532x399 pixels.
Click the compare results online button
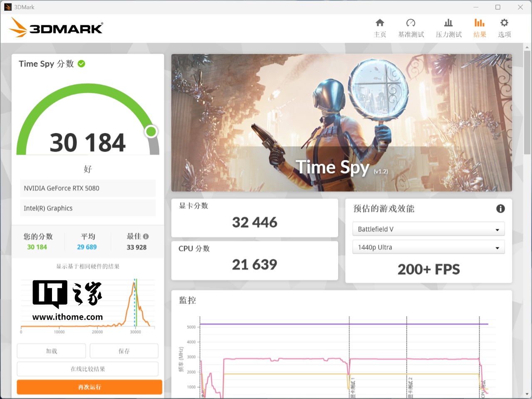87,369
